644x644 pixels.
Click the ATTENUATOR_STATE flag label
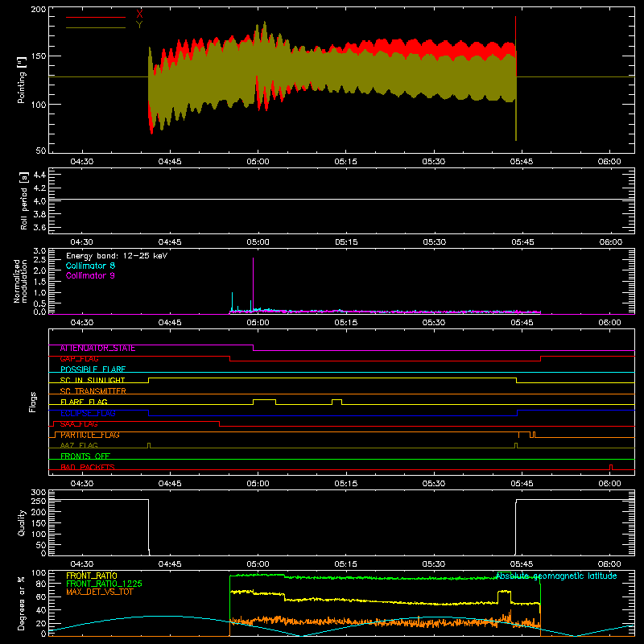97,349
